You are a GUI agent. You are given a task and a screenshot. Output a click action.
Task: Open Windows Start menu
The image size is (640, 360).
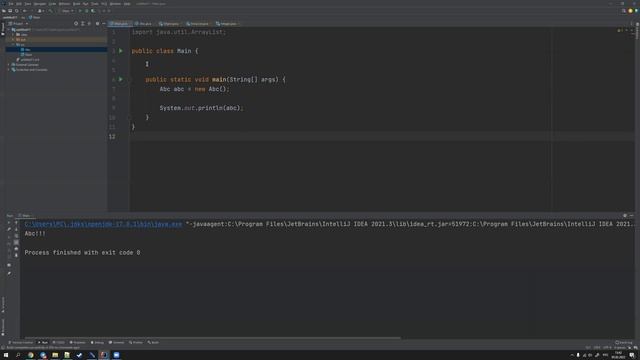(6, 355)
